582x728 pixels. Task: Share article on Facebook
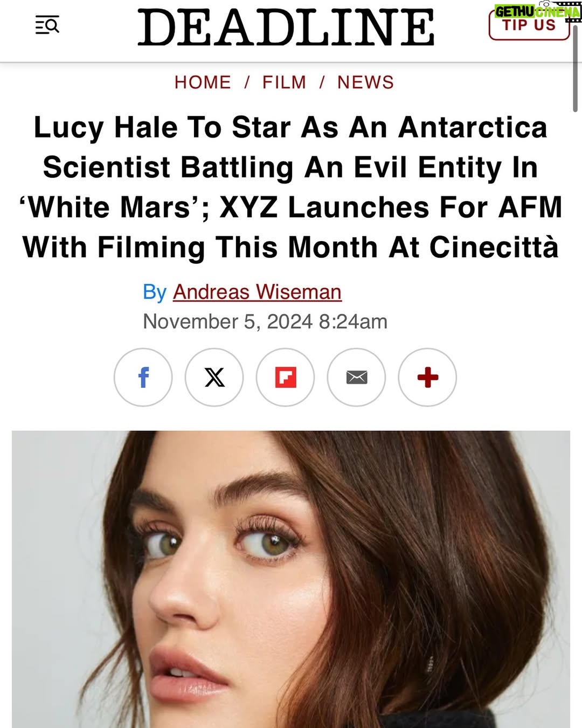[x=143, y=377]
